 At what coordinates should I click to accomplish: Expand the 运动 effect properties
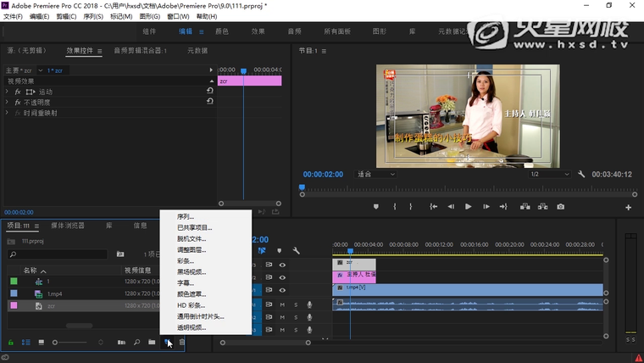pyautogui.click(x=7, y=92)
